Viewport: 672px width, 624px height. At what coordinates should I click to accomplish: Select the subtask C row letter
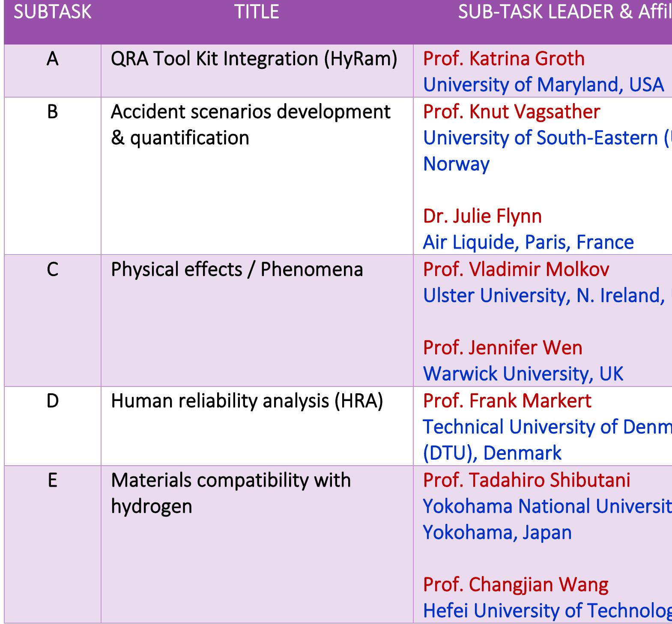(52, 270)
